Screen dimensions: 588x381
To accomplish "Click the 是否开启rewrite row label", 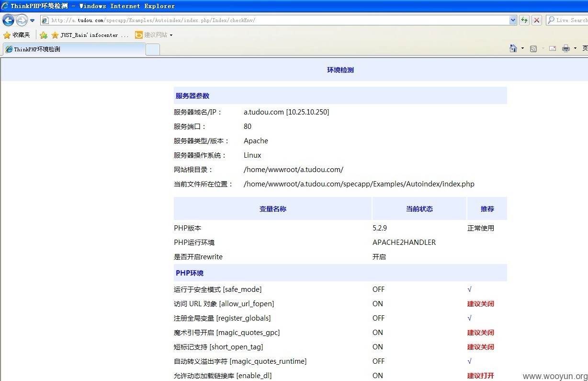I will click(198, 257).
